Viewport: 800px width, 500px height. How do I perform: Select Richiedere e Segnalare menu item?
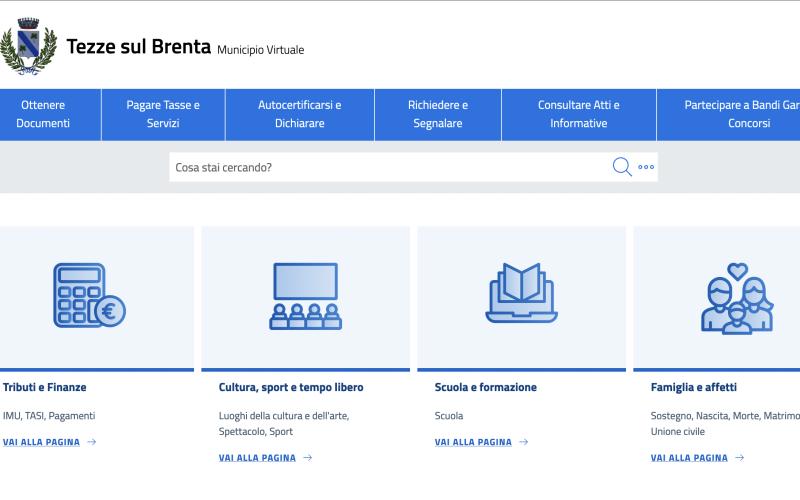point(438,114)
